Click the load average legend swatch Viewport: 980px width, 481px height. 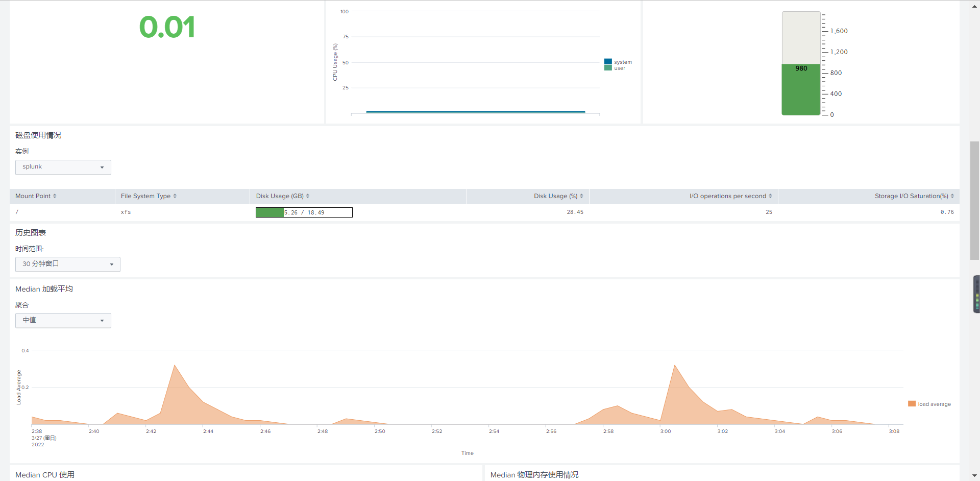coord(912,404)
